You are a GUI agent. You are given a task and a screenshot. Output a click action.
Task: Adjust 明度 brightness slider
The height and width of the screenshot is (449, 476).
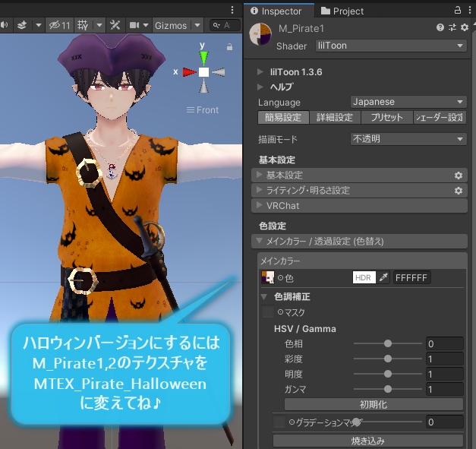(x=388, y=374)
